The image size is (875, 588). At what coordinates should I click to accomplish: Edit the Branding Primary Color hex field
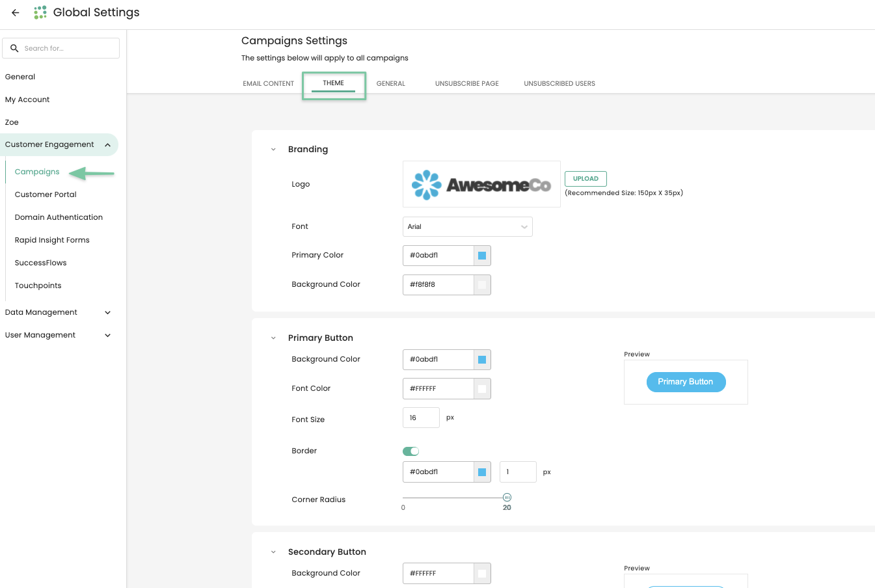point(438,256)
